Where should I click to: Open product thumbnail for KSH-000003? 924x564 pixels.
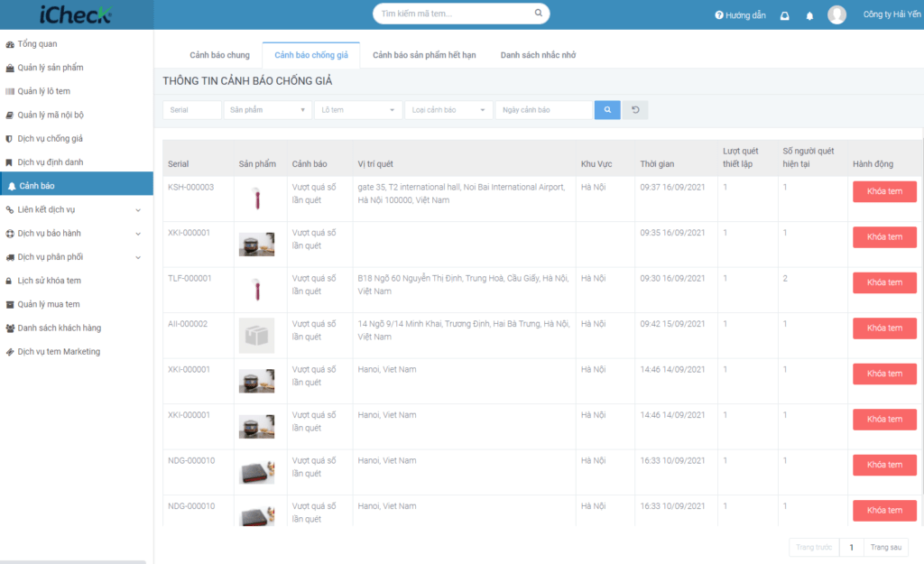257,199
